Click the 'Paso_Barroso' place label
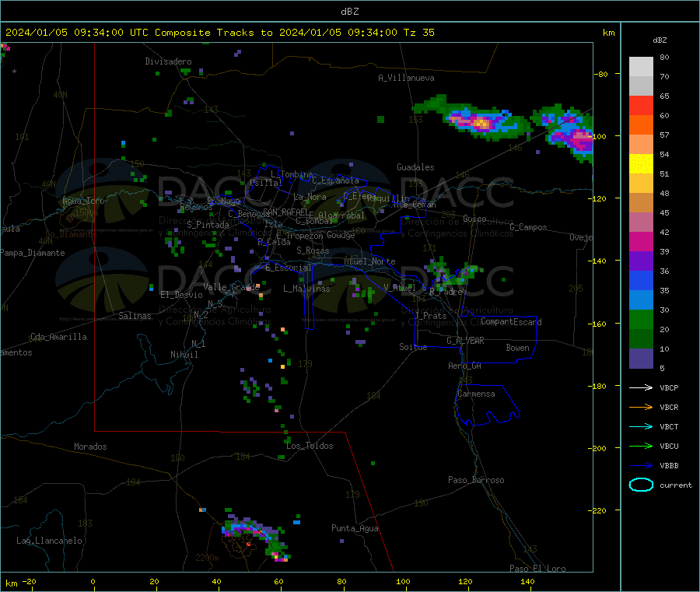 click(476, 480)
